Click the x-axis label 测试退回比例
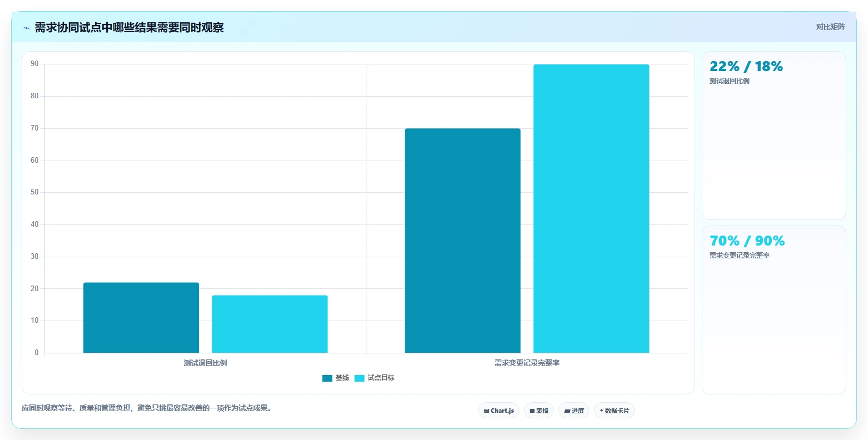 tap(205, 363)
